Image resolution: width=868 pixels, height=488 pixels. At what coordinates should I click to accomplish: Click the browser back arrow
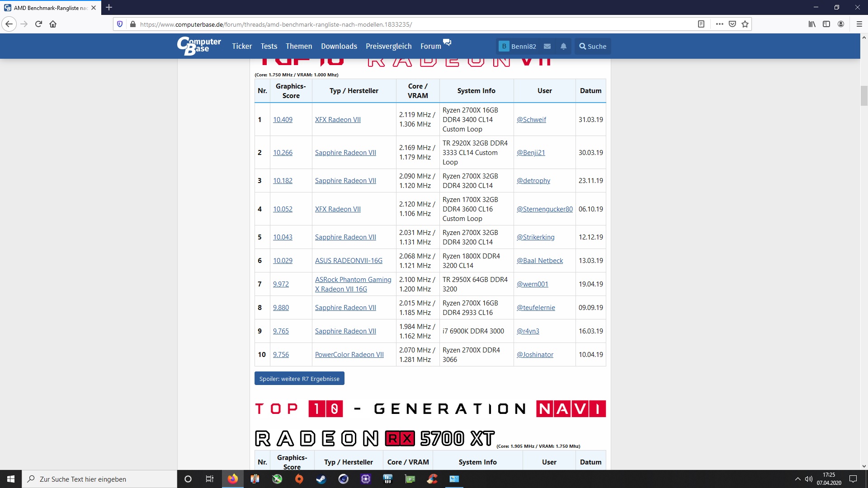coord(9,24)
